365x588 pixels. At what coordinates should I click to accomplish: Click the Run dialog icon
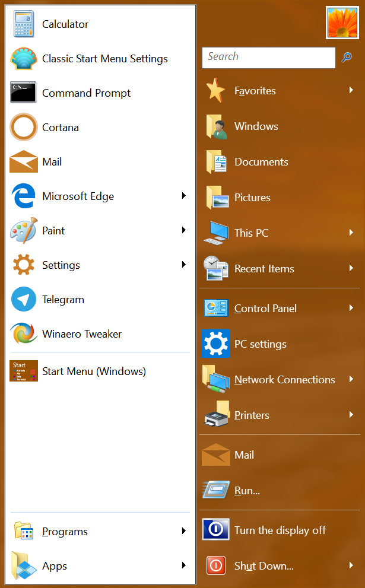tap(215, 490)
